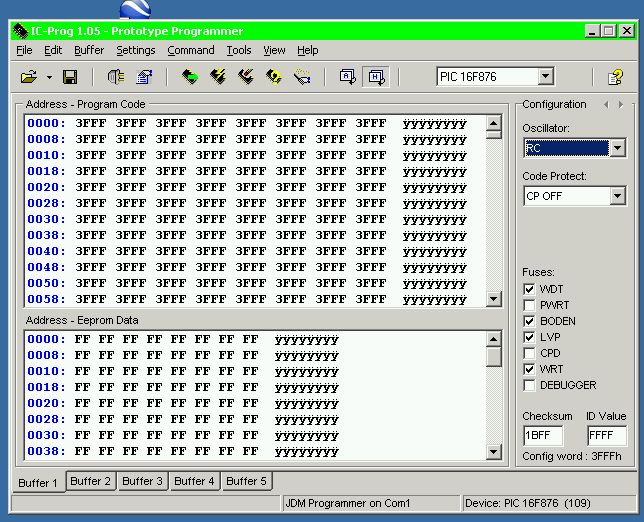This screenshot has width=644, height=522.
Task: Click Configuration panel right arrow
Action: click(621, 105)
